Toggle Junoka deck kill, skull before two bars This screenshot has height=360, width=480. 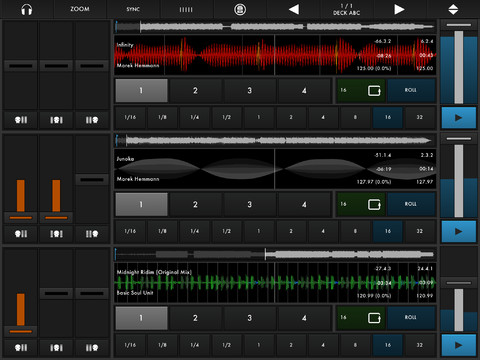(21, 234)
